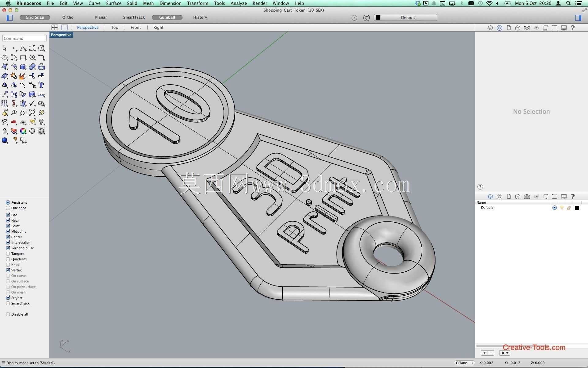Click the Zoom Window tool
This screenshot has height=368, width=588.
coord(23,113)
